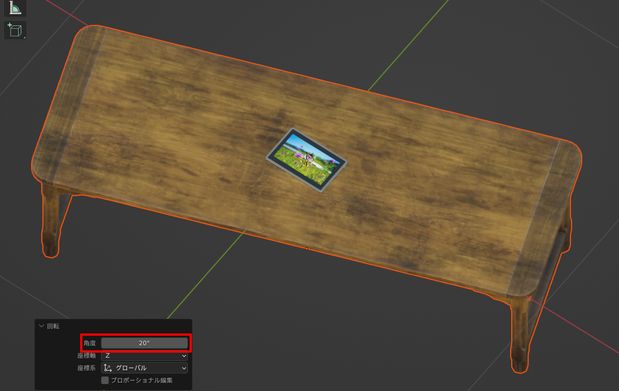
Task: Click the table's front-right leg
Action: click(519, 336)
